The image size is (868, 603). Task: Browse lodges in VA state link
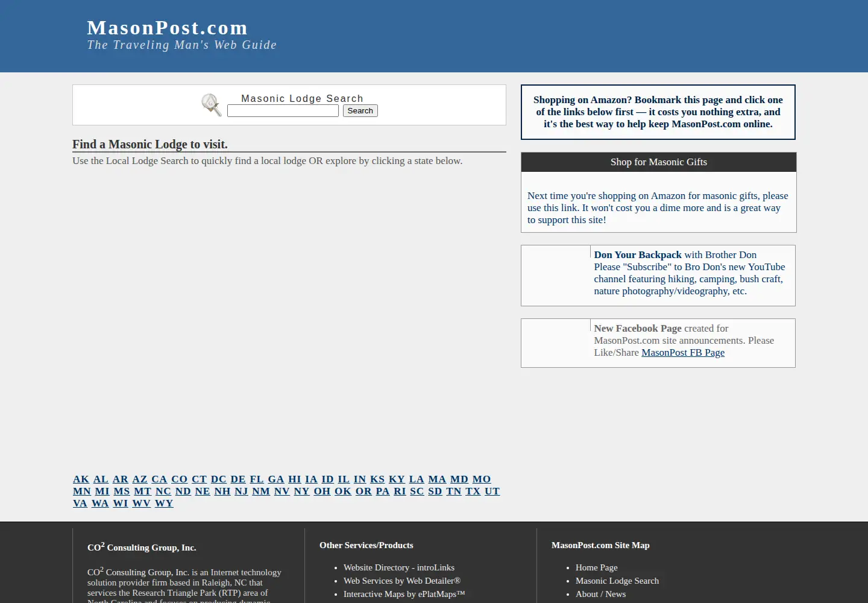pyautogui.click(x=80, y=504)
